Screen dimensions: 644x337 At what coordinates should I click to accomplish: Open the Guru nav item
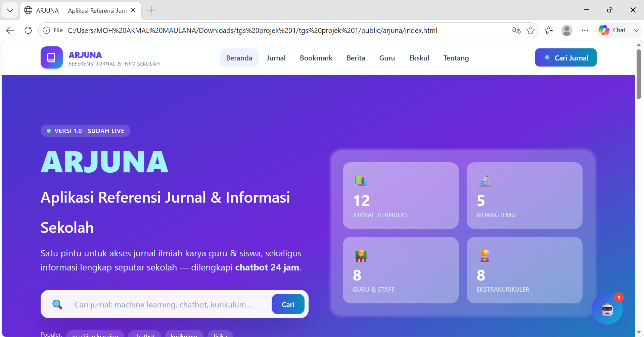pyautogui.click(x=387, y=58)
